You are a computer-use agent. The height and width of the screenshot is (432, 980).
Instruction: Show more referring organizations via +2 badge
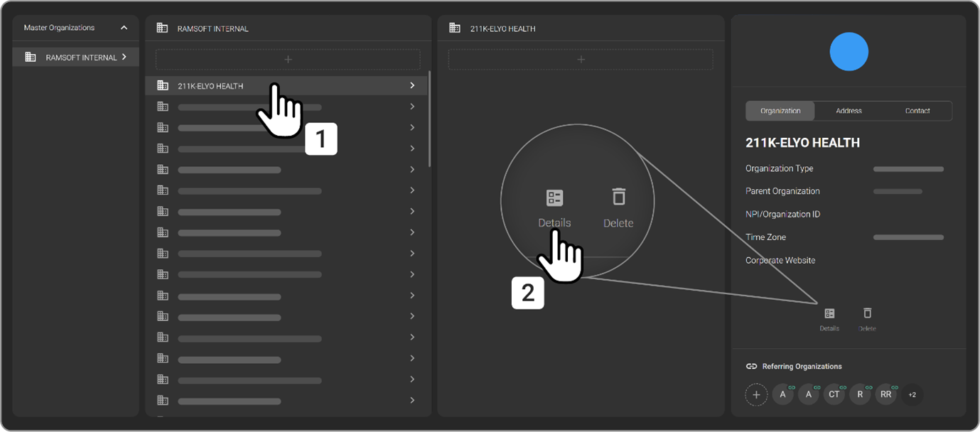click(x=912, y=394)
